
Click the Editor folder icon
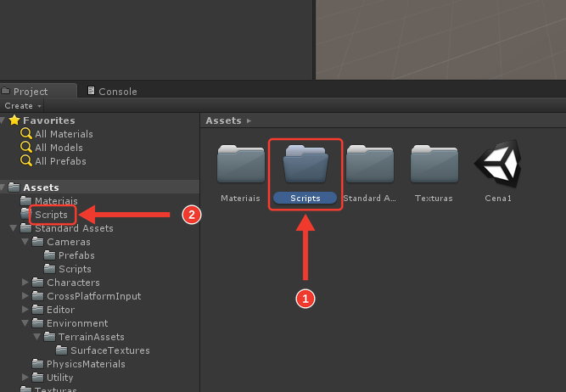click(x=38, y=310)
